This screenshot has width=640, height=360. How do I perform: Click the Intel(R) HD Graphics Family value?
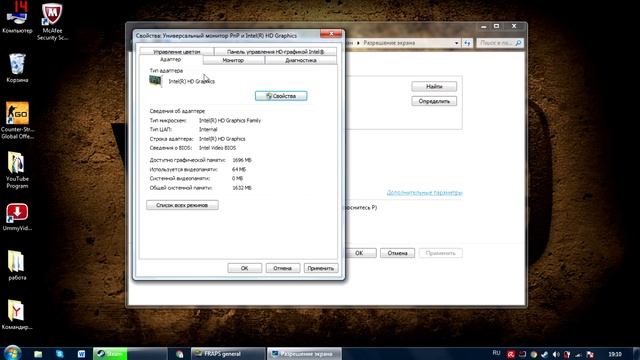(x=230, y=120)
